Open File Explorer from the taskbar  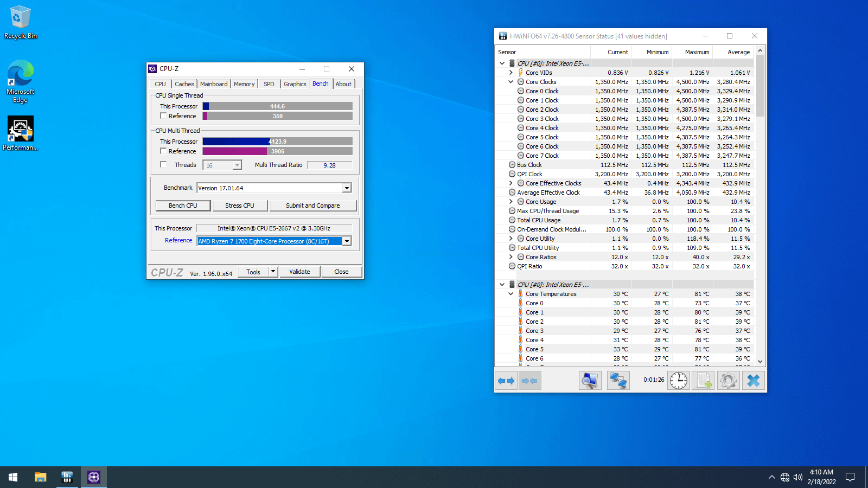click(41, 477)
